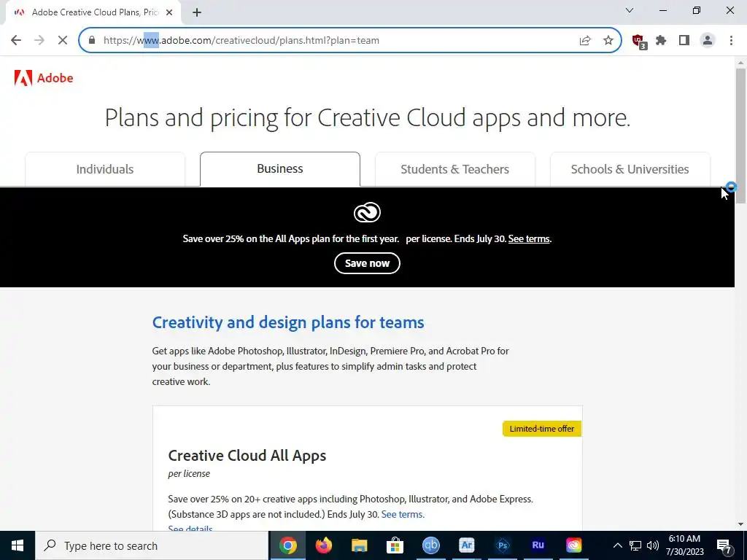Open See terms link in All Apps card
747x560 pixels.
tap(402, 514)
